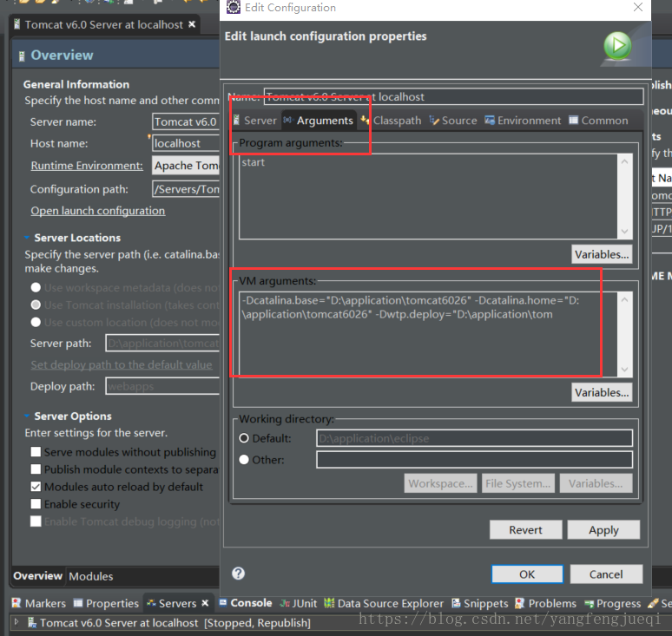Click inside the VM arguments text area
Screen dimensions: 672x636
click(x=428, y=334)
